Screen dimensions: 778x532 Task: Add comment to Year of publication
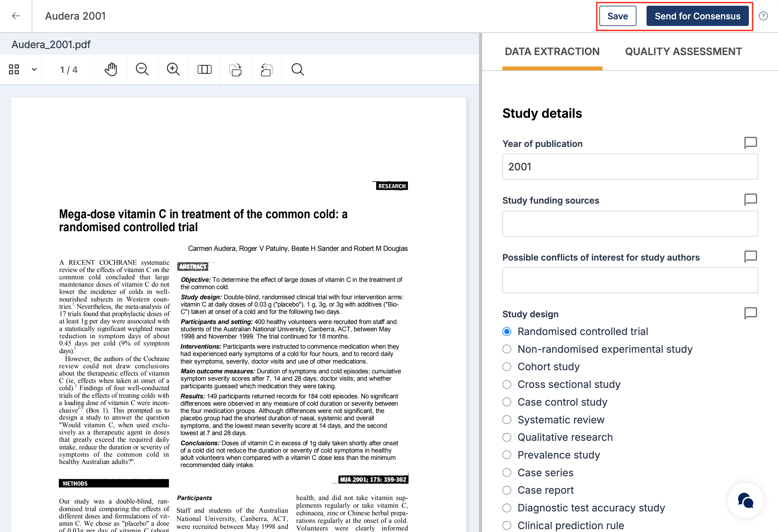(750, 143)
